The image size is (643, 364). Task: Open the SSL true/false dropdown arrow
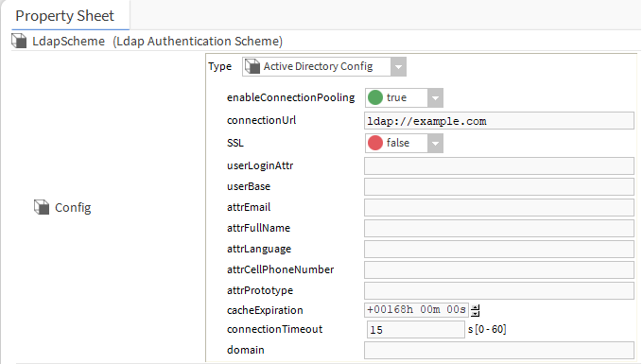coord(435,144)
